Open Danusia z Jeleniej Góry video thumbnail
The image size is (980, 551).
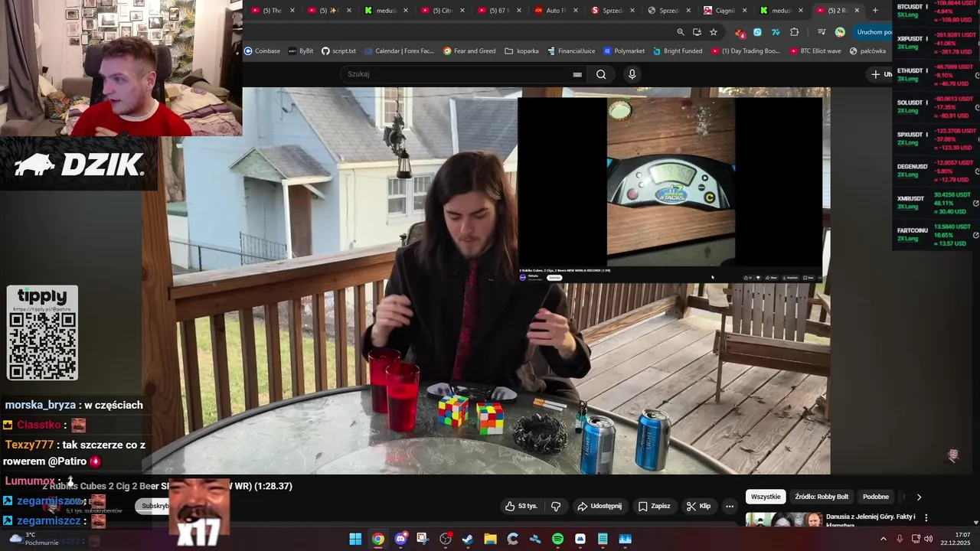784,520
